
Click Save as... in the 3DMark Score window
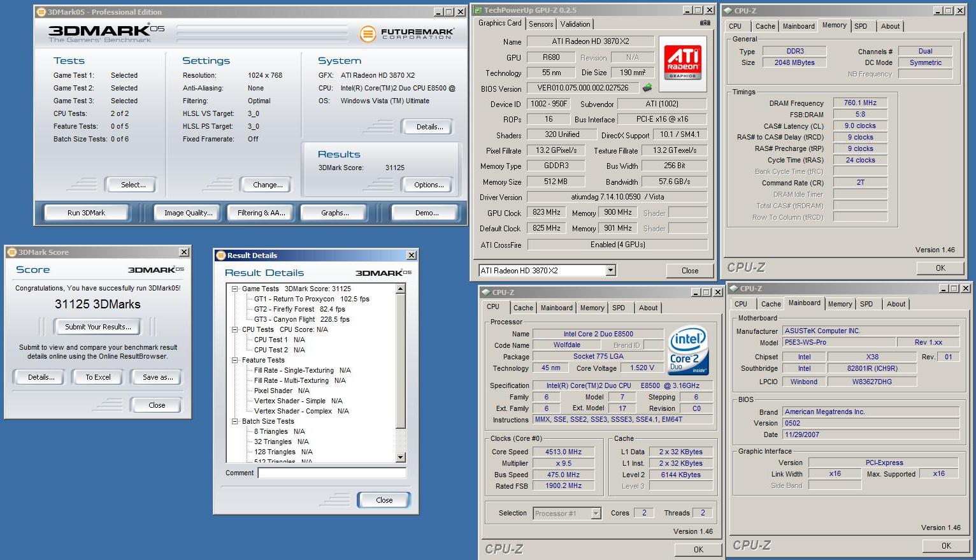[157, 377]
